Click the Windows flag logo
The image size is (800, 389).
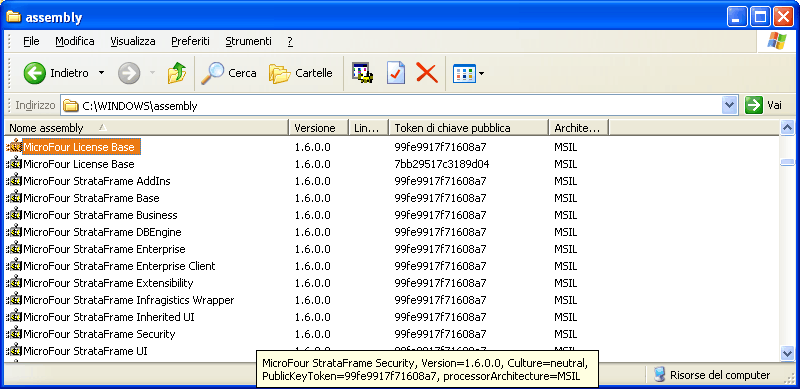tap(776, 41)
